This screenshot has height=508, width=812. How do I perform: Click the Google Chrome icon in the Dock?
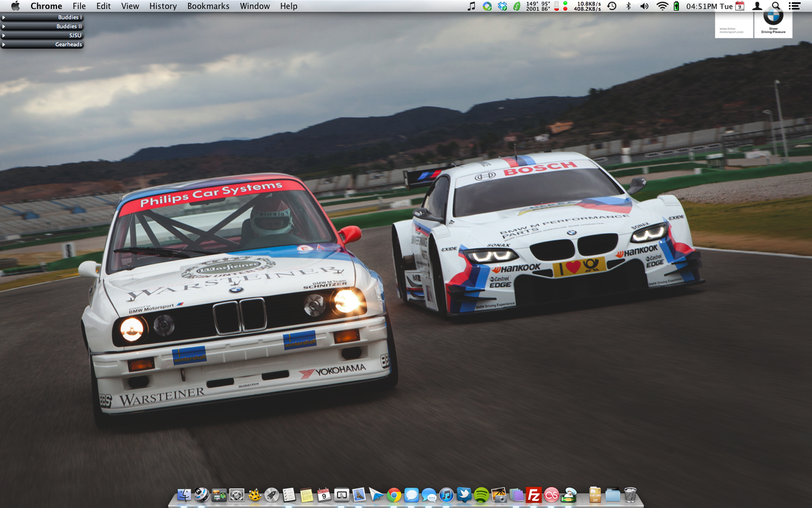(x=394, y=495)
